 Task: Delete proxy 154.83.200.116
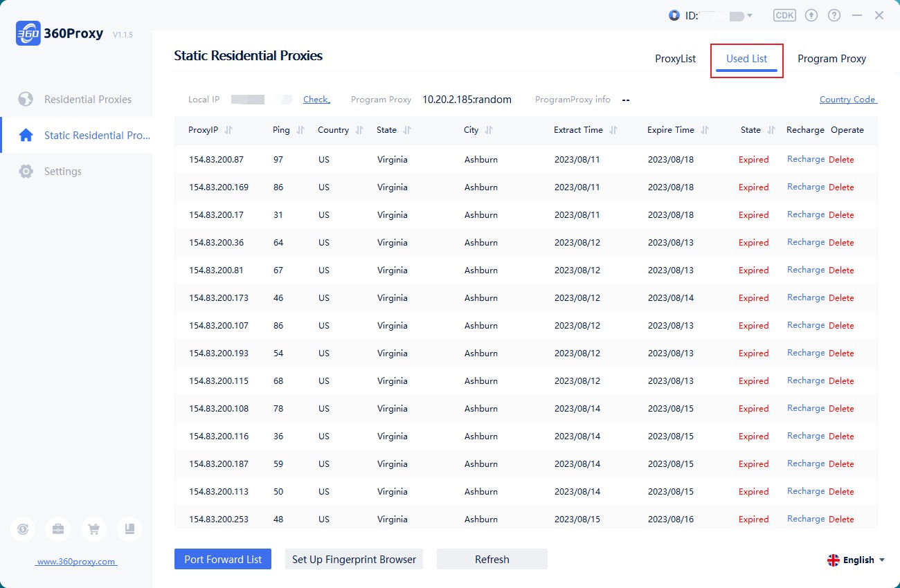841,437
